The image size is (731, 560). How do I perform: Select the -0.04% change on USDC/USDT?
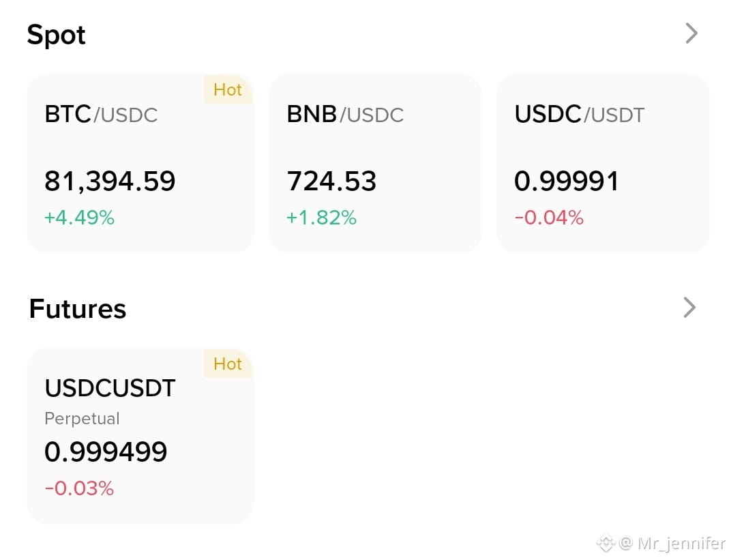pos(549,218)
